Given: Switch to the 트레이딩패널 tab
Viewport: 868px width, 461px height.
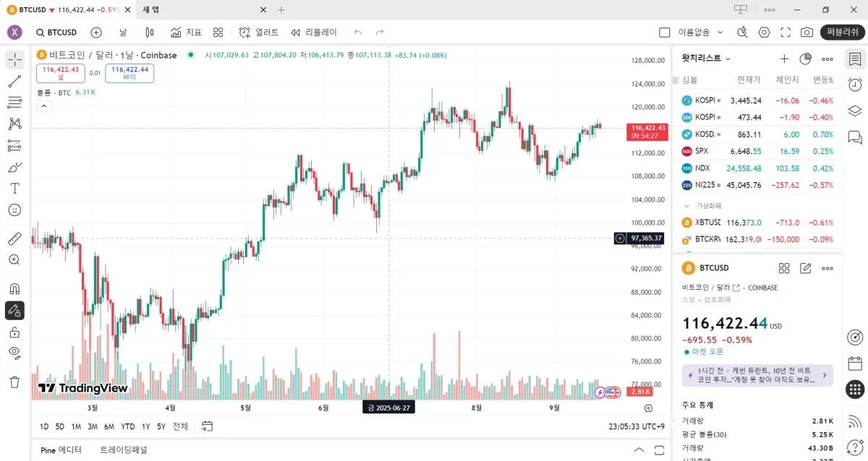Looking at the screenshot, I should (x=124, y=450).
